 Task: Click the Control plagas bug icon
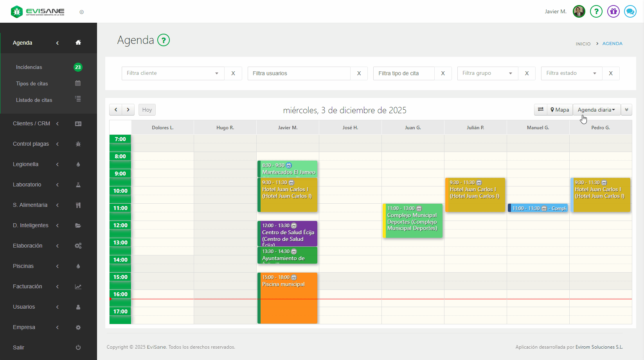click(x=78, y=144)
